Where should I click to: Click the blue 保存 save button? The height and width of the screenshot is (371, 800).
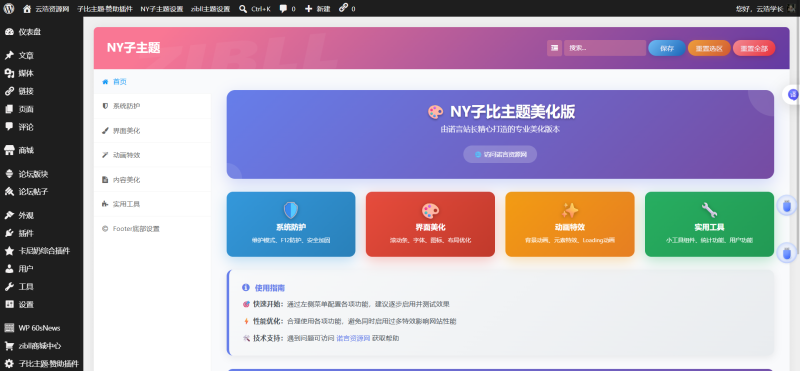coord(667,48)
